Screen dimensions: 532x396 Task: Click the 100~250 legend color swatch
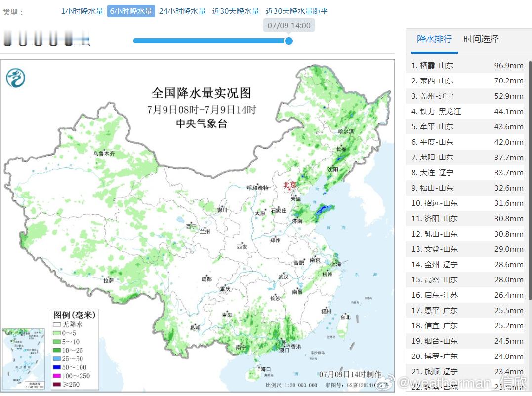pyautogui.click(x=57, y=376)
